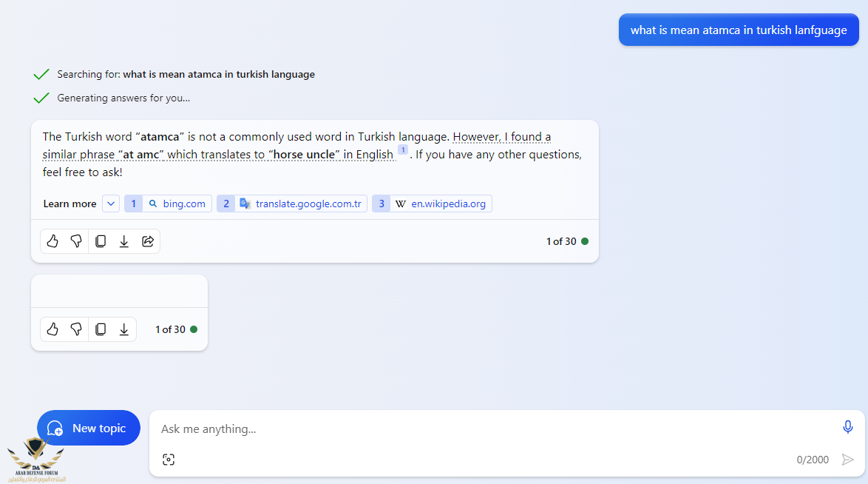
Task: Copy the first answer text
Action: (101, 241)
